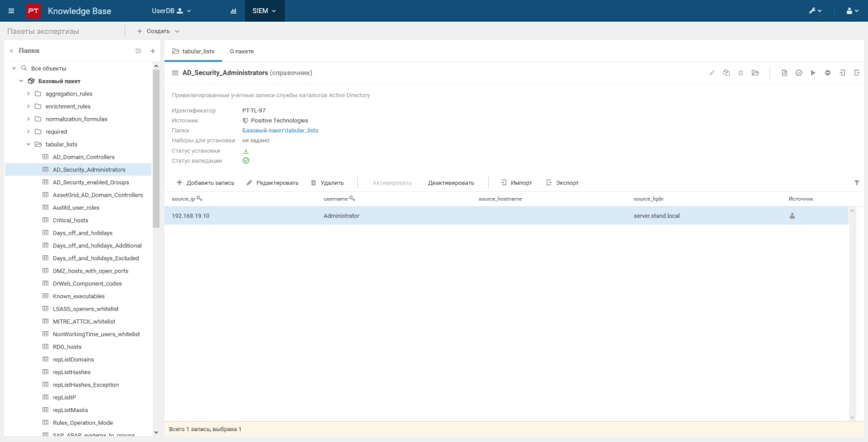Viewport: 868px width, 442px height.
Task: Select repListHashes_Exception item
Action: click(85, 385)
